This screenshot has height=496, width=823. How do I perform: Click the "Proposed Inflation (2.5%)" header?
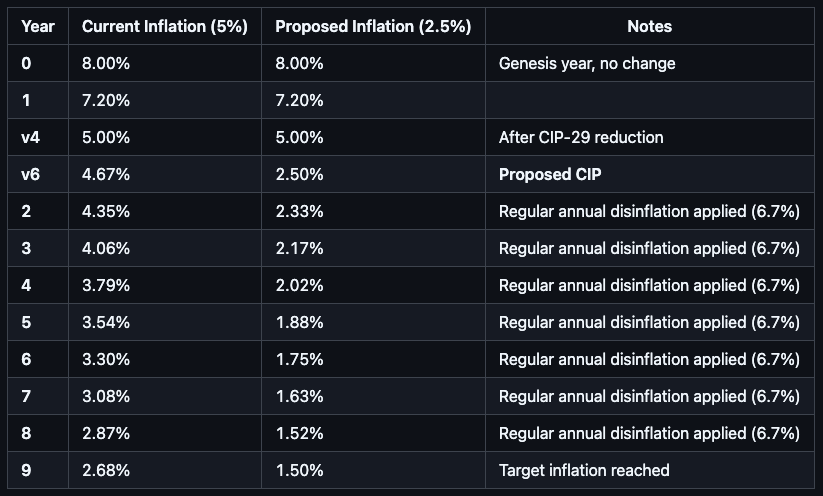373,27
